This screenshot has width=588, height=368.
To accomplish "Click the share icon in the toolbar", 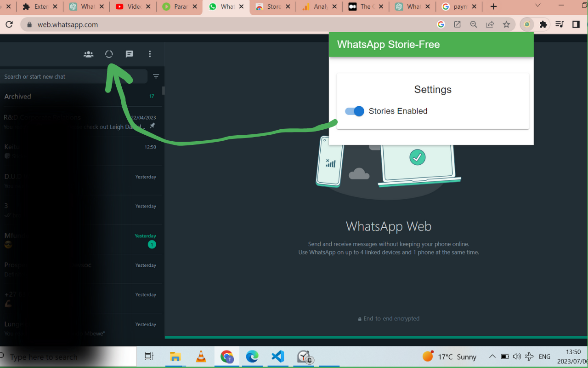I will [490, 24].
